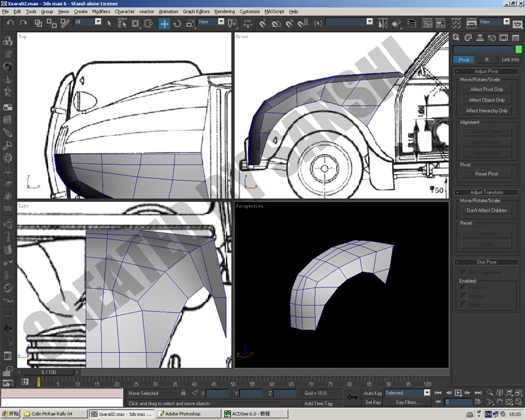Toggle the Selection Lock padlock icon
The image size is (525, 420).
click(184, 393)
